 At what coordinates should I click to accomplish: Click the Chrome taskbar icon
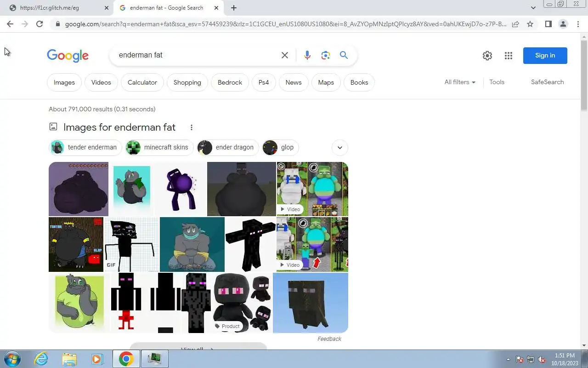point(126,359)
